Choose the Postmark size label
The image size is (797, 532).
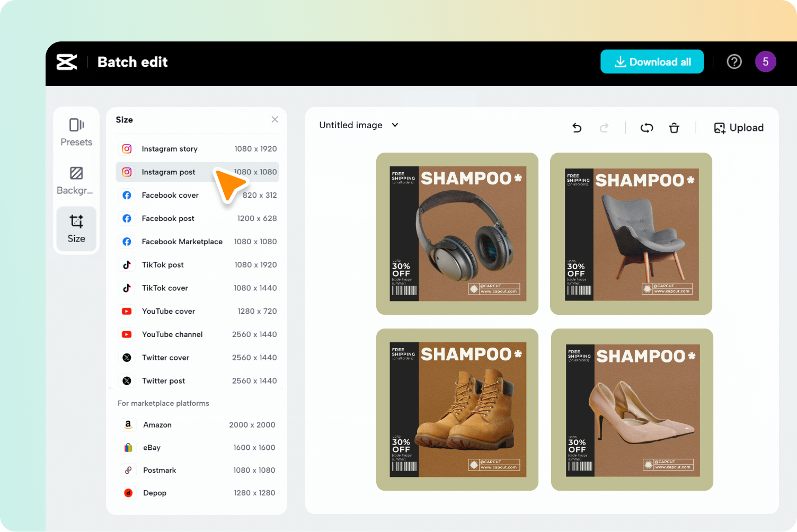160,471
